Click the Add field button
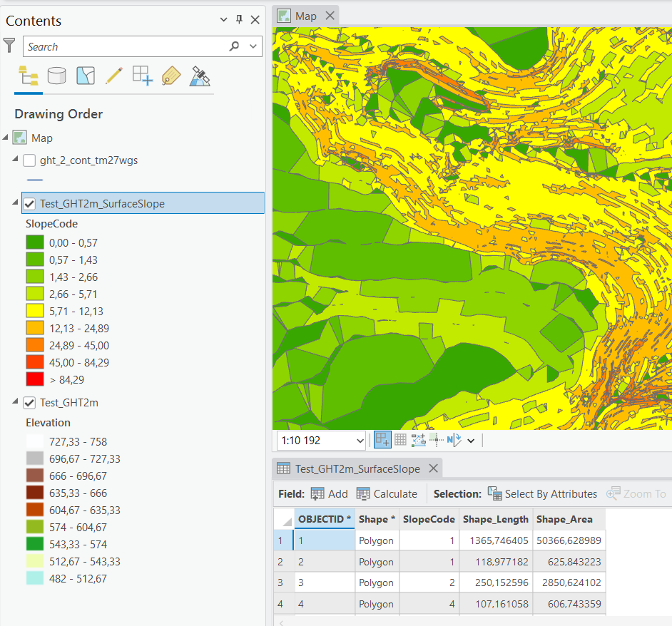672x626 pixels. [x=329, y=493]
